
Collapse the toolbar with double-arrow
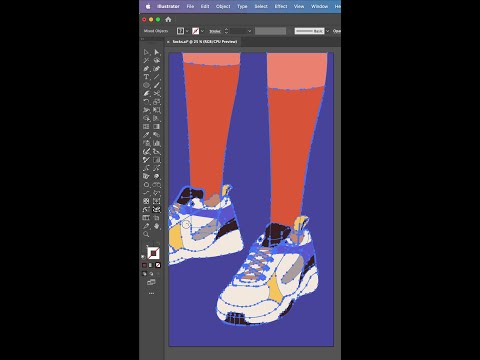click(142, 39)
